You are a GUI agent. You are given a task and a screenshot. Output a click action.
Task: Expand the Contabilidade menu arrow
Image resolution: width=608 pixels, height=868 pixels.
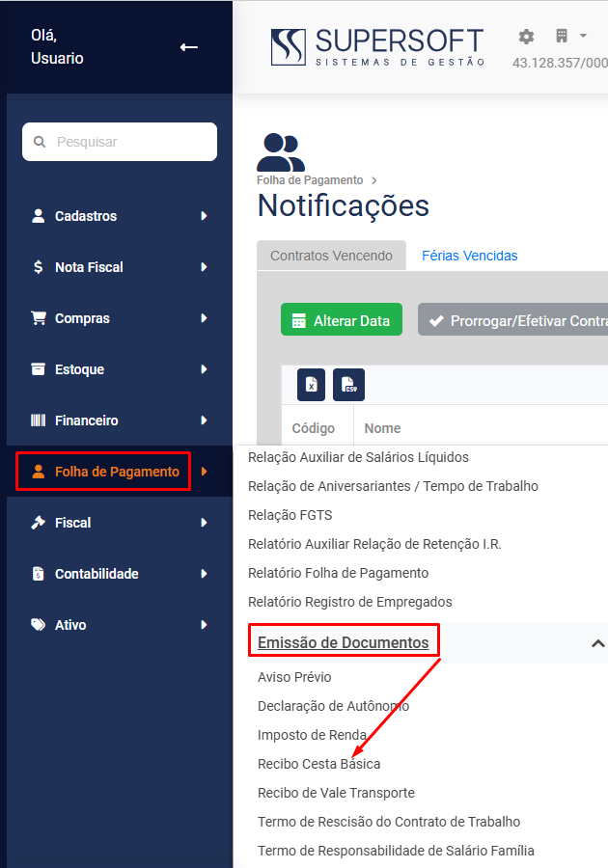point(204,574)
